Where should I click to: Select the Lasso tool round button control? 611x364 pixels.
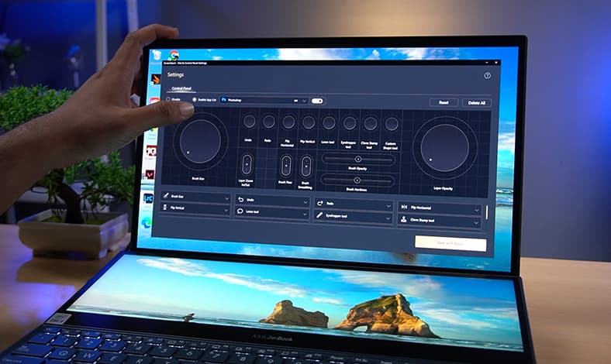coord(329,122)
